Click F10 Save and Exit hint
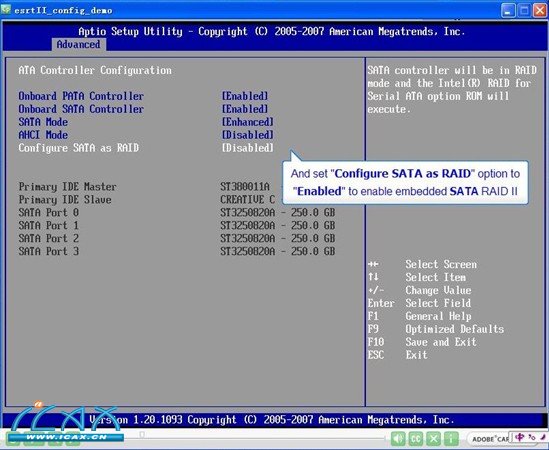The height and width of the screenshot is (450, 549). 422,342
